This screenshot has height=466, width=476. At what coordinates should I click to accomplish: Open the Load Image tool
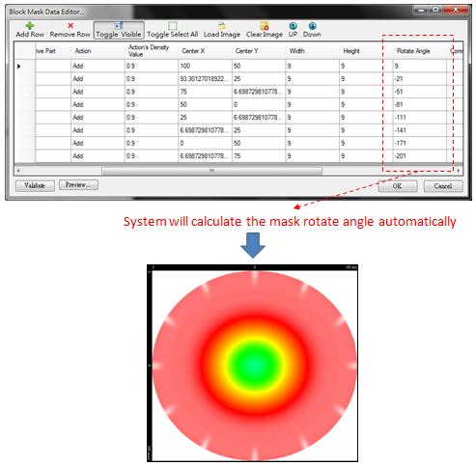222,30
